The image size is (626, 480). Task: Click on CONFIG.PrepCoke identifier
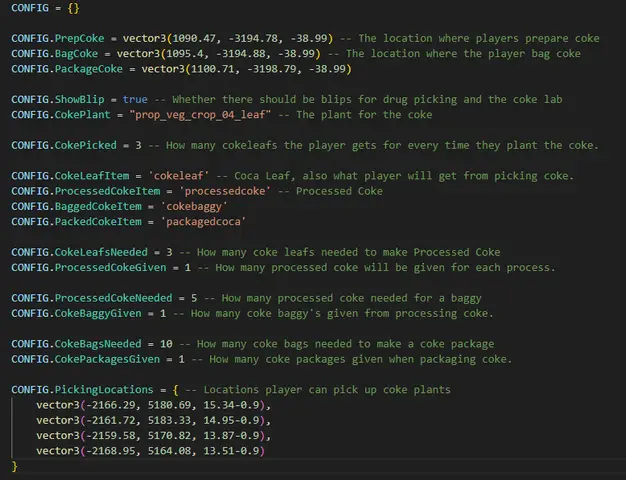click(57, 38)
